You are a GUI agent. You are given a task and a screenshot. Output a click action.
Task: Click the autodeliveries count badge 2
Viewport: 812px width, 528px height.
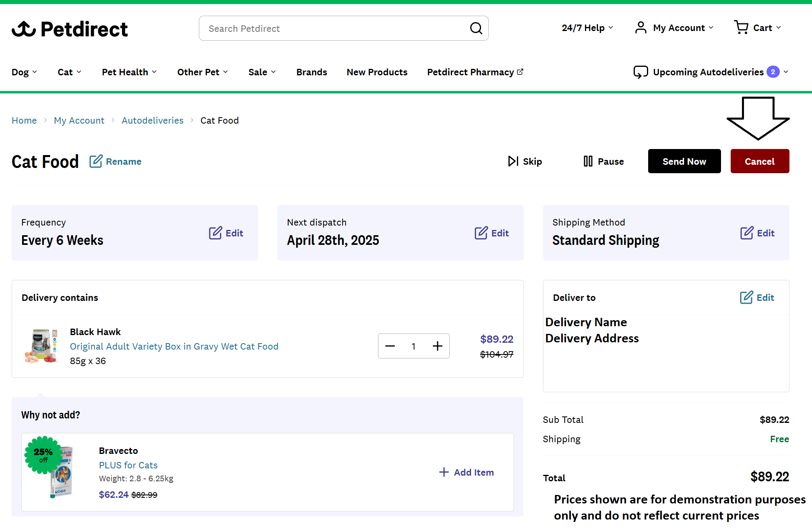(773, 72)
